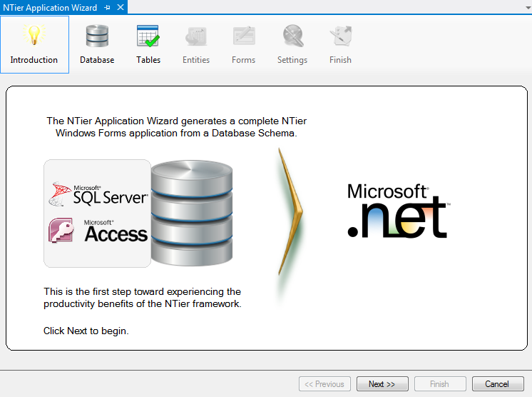Screen dimensions: 532x397
Task: Close the NTier Application Wizard tab
Action: [121, 7]
